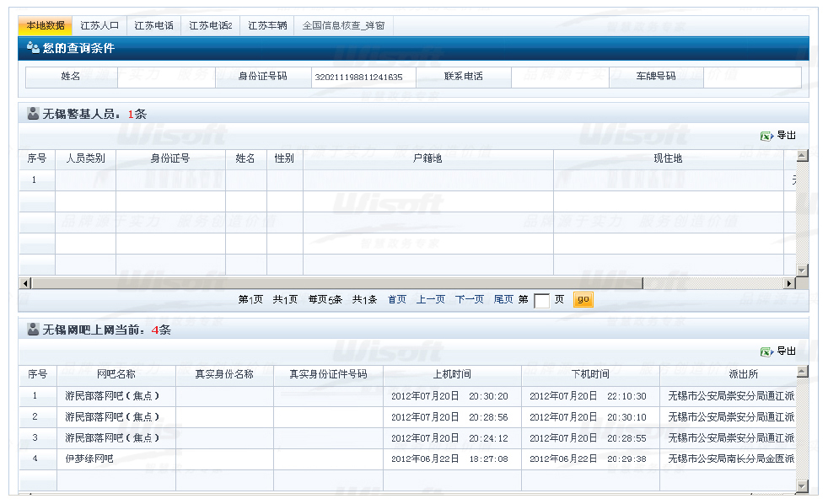Open the 江苏车辆 tab
The image size is (828, 504).
(267, 26)
